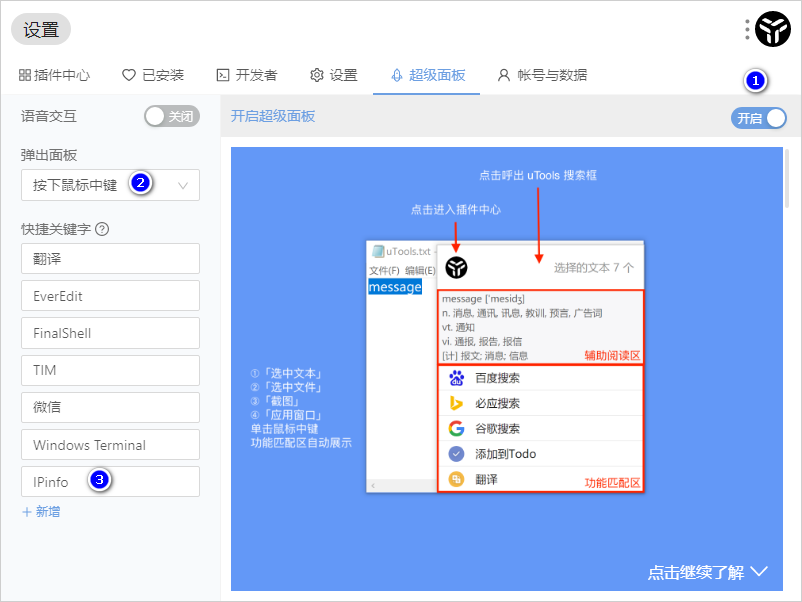Select the 帐号与数据 tab
802x602 pixels.
[542, 75]
